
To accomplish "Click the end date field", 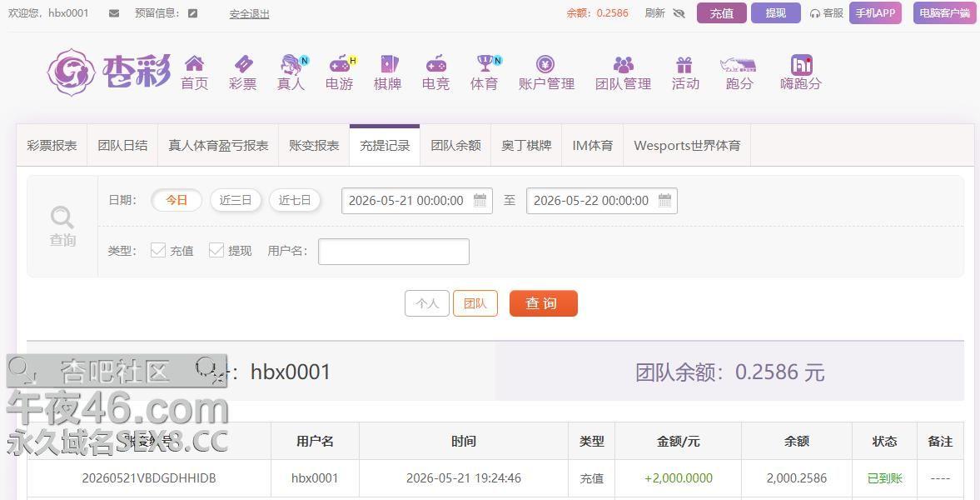I will [x=602, y=201].
